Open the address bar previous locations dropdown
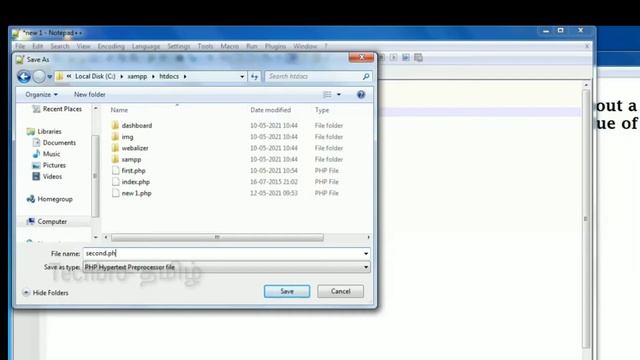 click(242, 76)
